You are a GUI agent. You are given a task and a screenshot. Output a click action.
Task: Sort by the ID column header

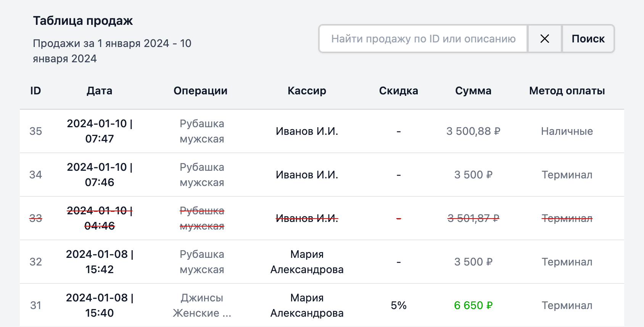click(35, 91)
